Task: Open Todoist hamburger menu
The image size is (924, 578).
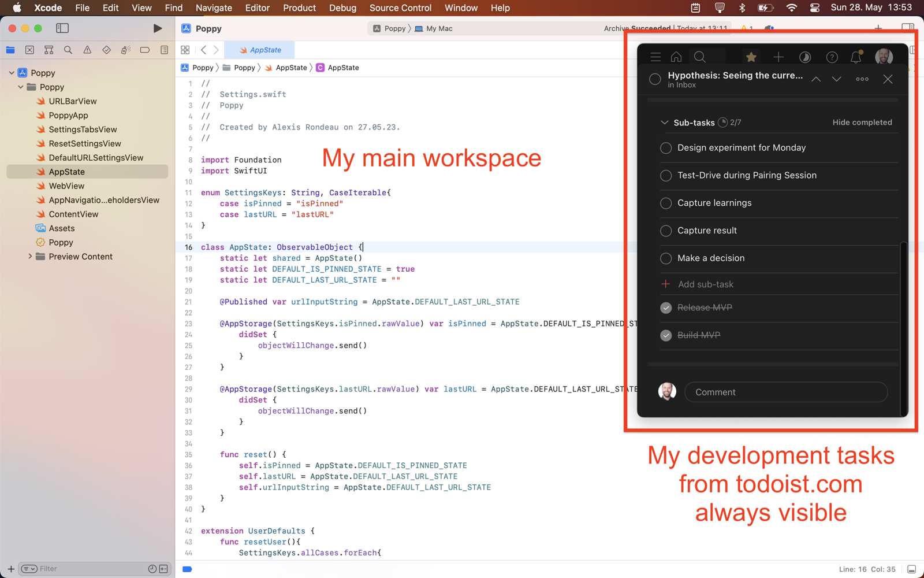Action: 655,57
